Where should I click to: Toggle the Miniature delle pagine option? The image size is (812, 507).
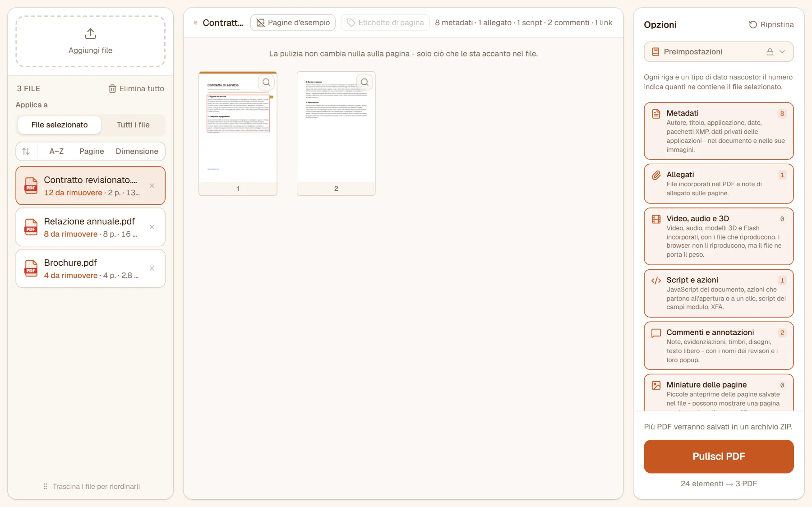pyautogui.click(x=719, y=392)
